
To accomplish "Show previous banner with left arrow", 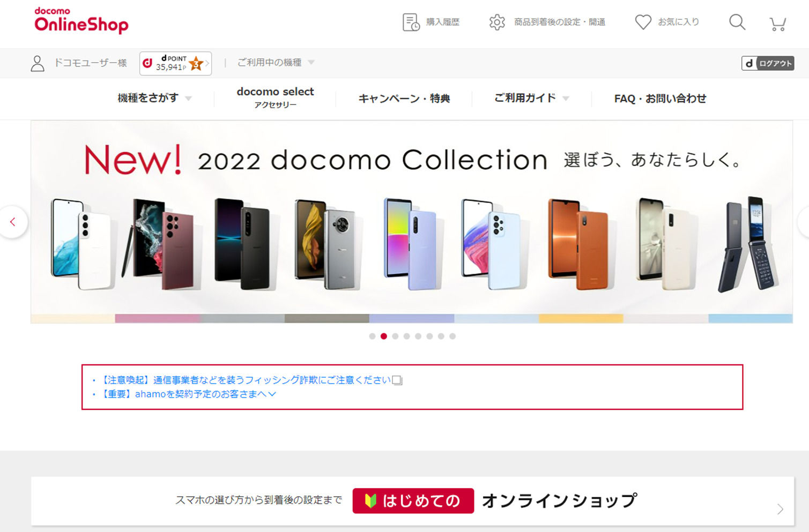I will (13, 222).
